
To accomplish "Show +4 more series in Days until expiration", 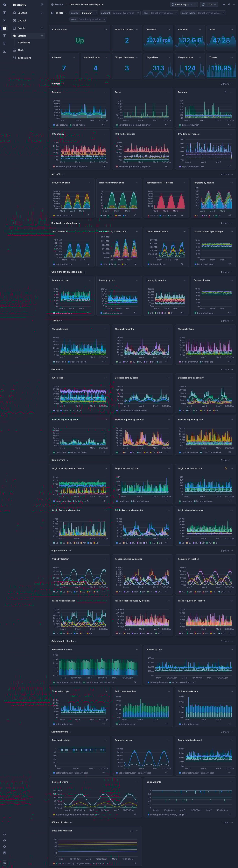I will (x=135, y=863).
